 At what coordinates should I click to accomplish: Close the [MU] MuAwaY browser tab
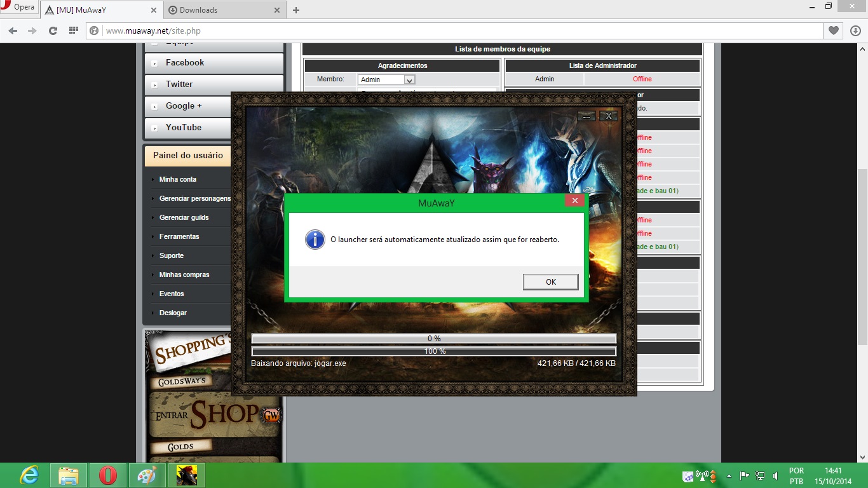point(153,10)
